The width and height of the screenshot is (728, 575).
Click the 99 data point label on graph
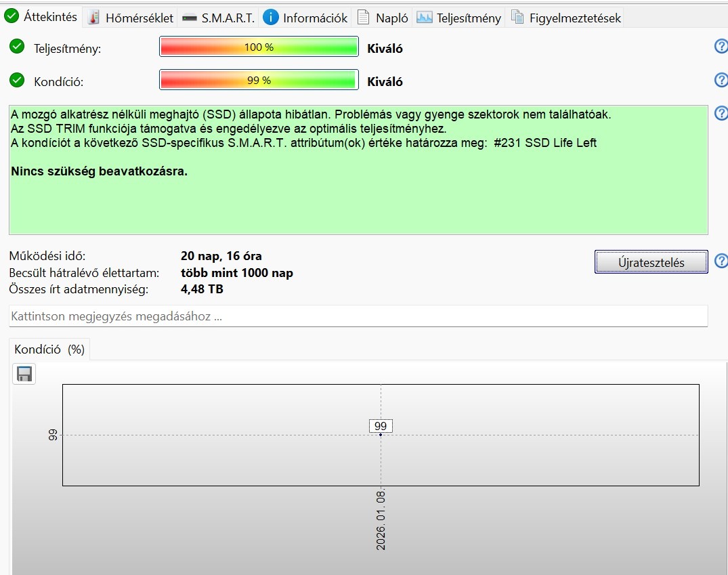(x=380, y=426)
